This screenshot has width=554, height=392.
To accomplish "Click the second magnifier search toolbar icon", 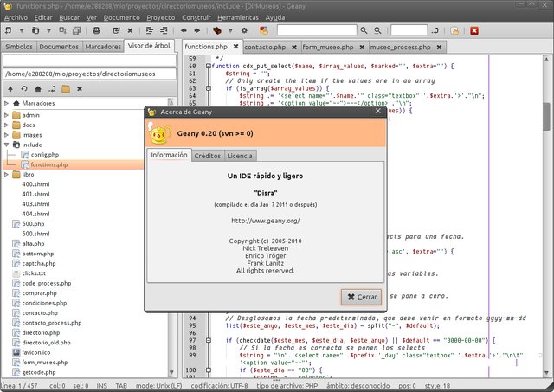I will pyautogui.click(x=377, y=31).
